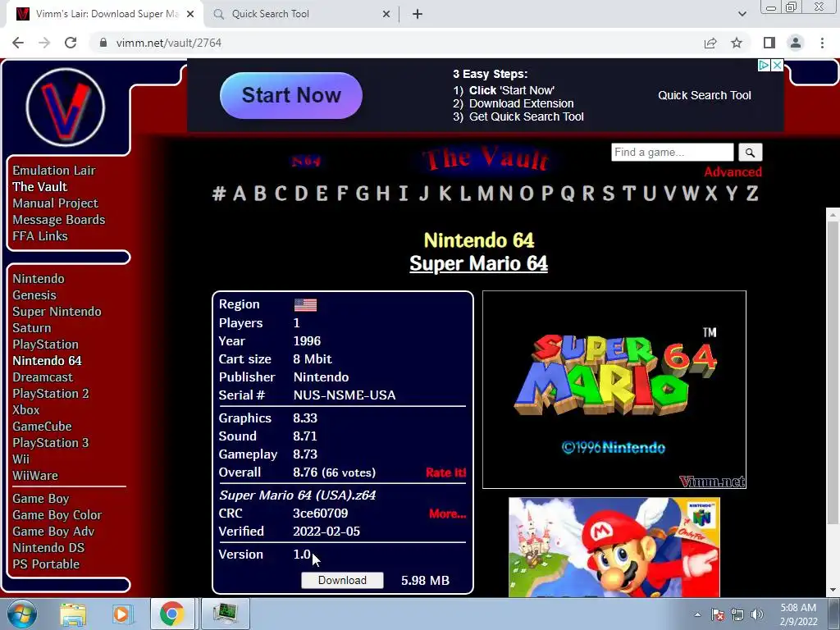Click the Find a game search field
The width and height of the screenshot is (840, 630).
(x=673, y=152)
